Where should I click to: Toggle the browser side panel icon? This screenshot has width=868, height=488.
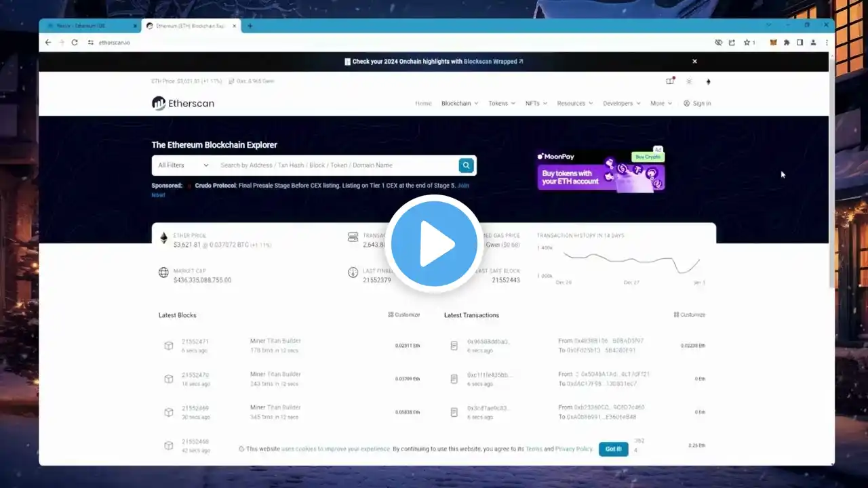(x=800, y=42)
